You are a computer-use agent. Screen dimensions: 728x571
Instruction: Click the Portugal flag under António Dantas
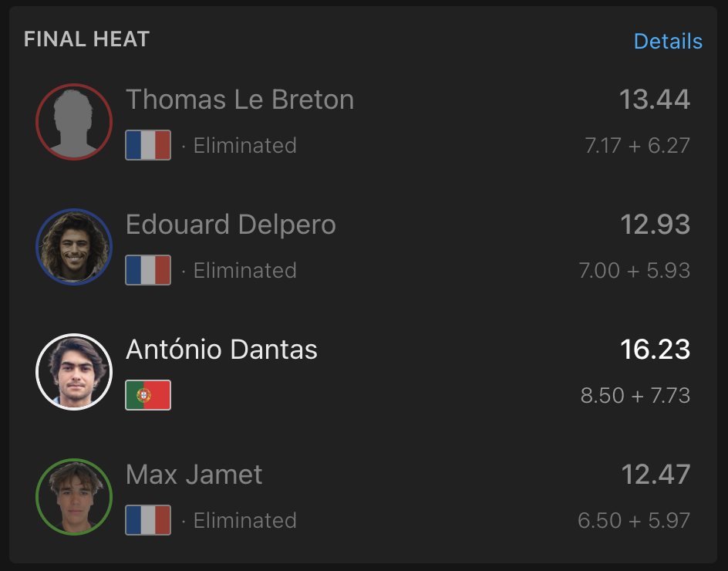(x=148, y=395)
